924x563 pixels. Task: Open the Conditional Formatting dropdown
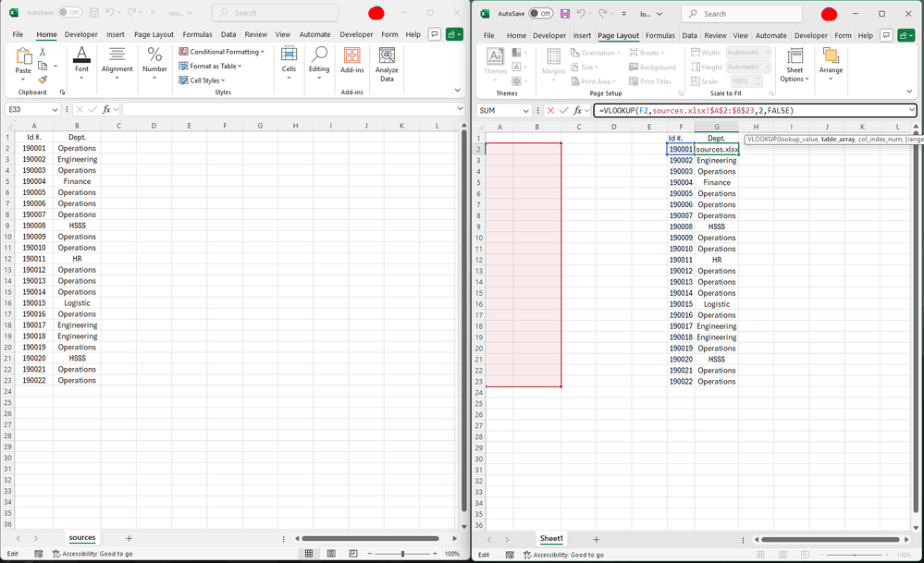click(x=222, y=52)
